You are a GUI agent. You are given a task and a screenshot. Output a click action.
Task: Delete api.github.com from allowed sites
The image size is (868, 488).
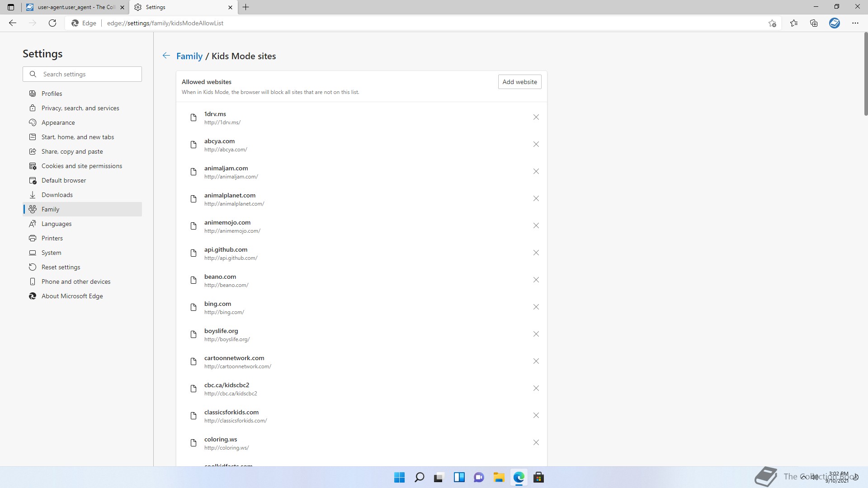point(536,253)
